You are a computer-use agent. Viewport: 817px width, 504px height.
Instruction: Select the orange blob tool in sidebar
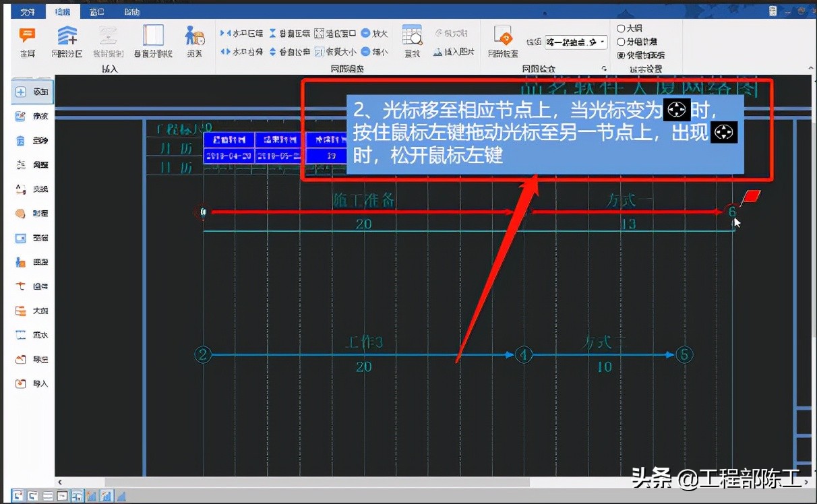tap(33, 213)
